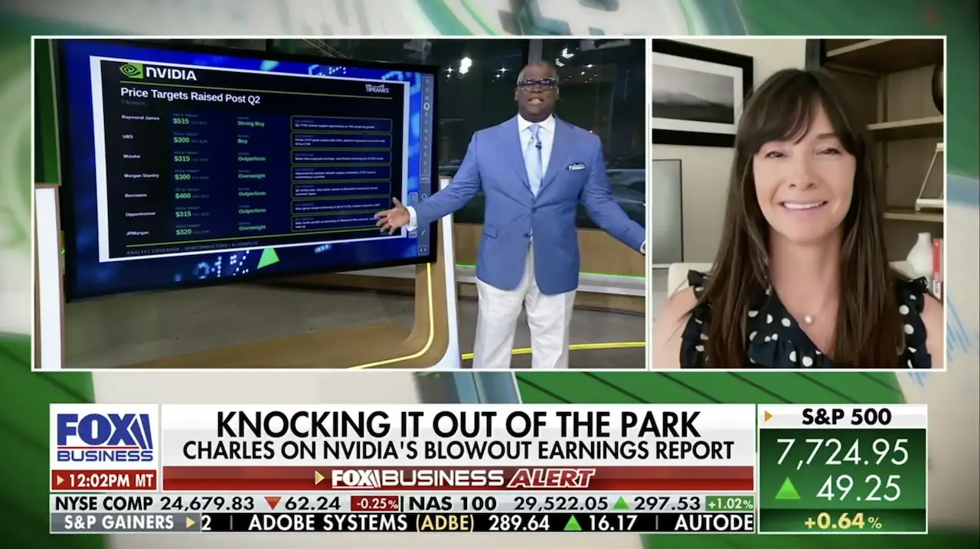Viewport: 980px width, 549px height.
Task: Click the KNOCKING IT OUT OF THE PARK headline
Action: coord(458,423)
